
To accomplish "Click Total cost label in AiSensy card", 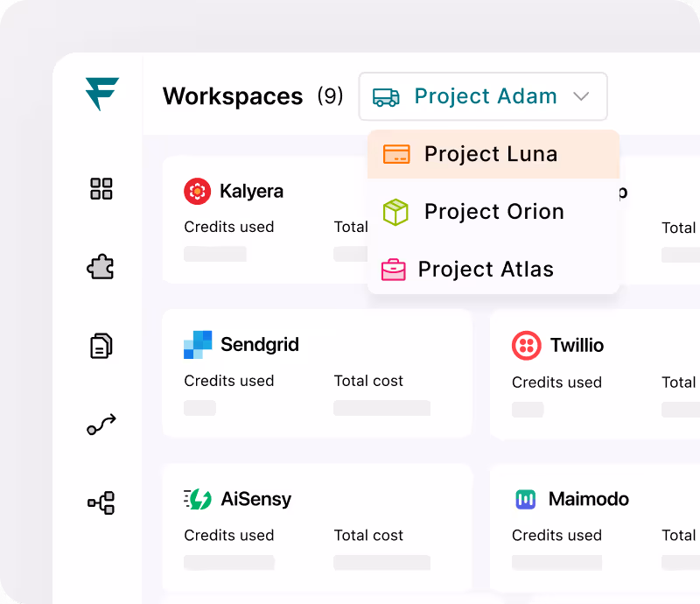I will pos(368,535).
